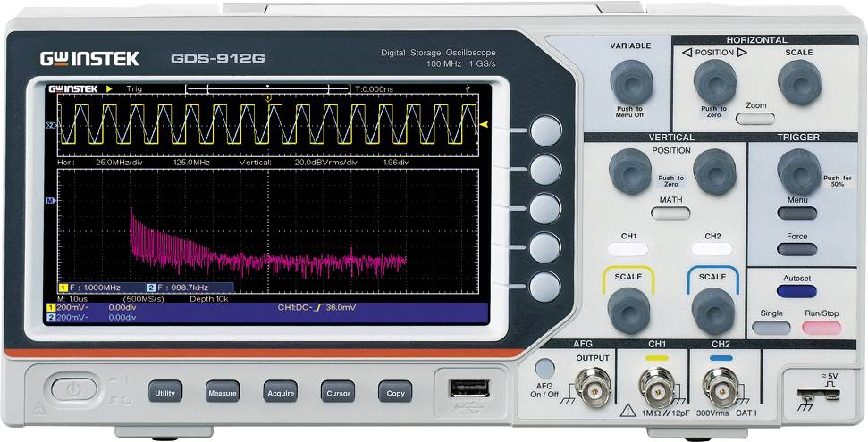Click the USB host port
The width and height of the screenshot is (868, 442).
[x=469, y=388]
